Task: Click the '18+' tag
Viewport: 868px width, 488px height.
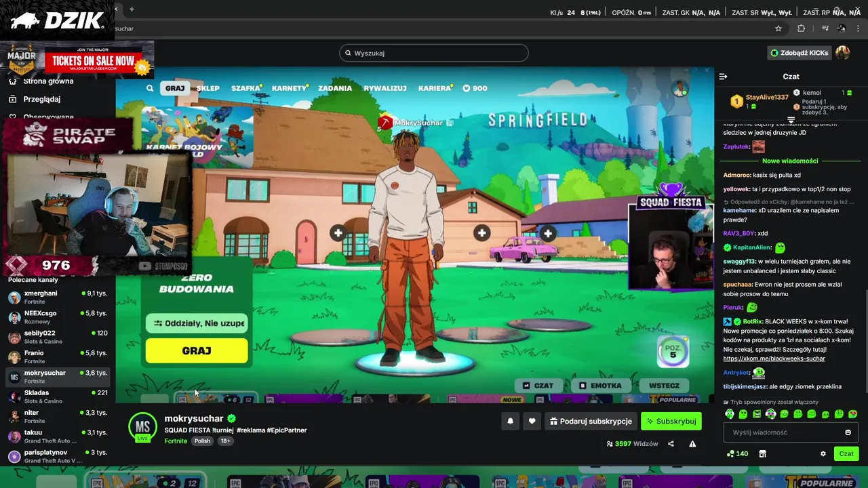Action: [225, 441]
